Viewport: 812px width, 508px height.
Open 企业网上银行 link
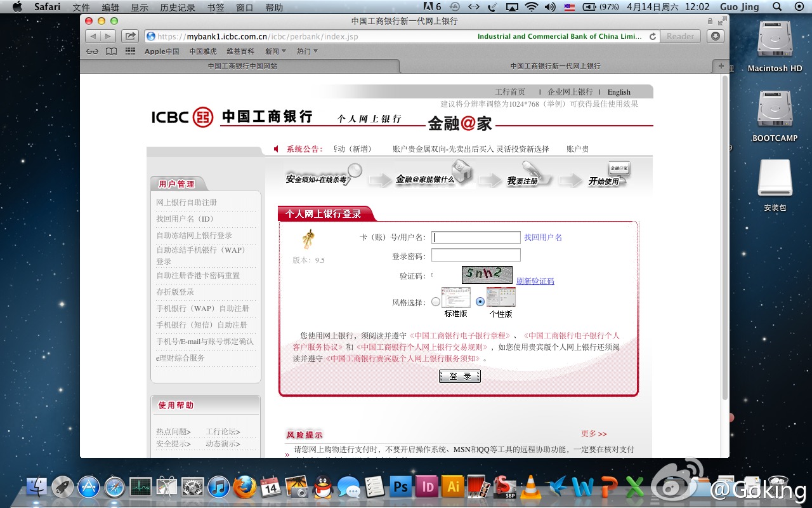570,92
